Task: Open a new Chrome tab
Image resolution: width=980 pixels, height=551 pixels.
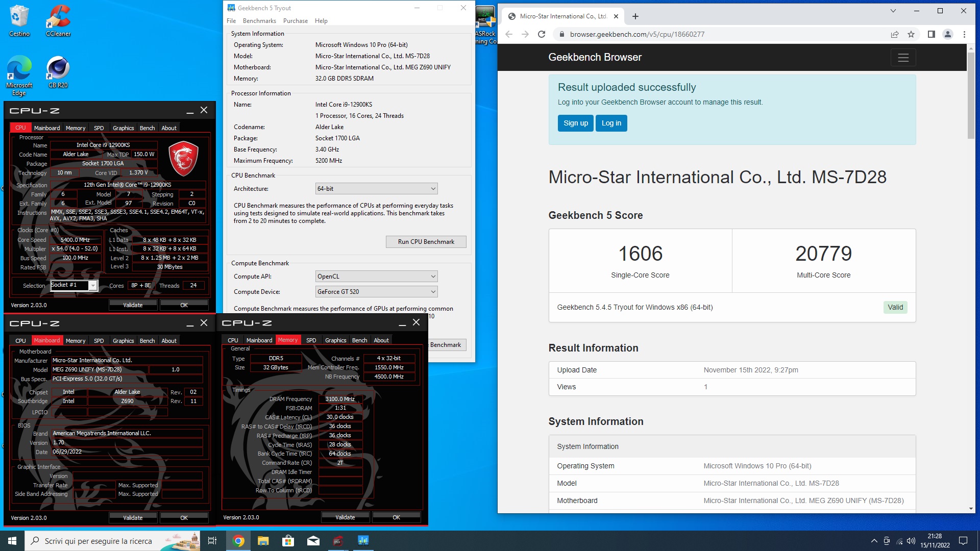Action: (x=635, y=16)
